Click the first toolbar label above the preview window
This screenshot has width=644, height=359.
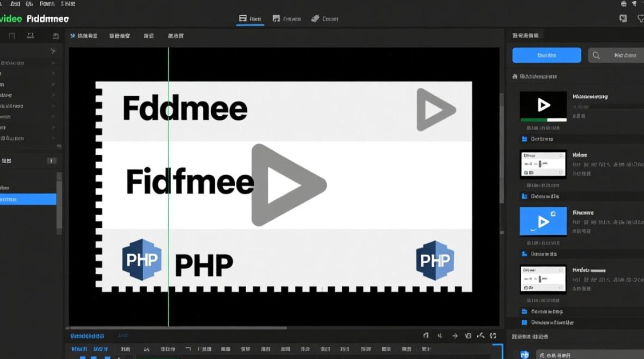point(84,35)
